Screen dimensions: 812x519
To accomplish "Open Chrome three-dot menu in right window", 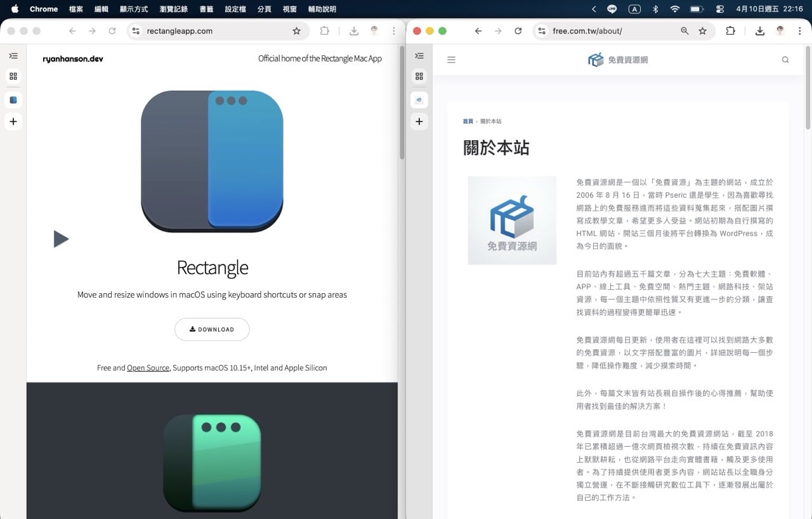I will click(800, 31).
